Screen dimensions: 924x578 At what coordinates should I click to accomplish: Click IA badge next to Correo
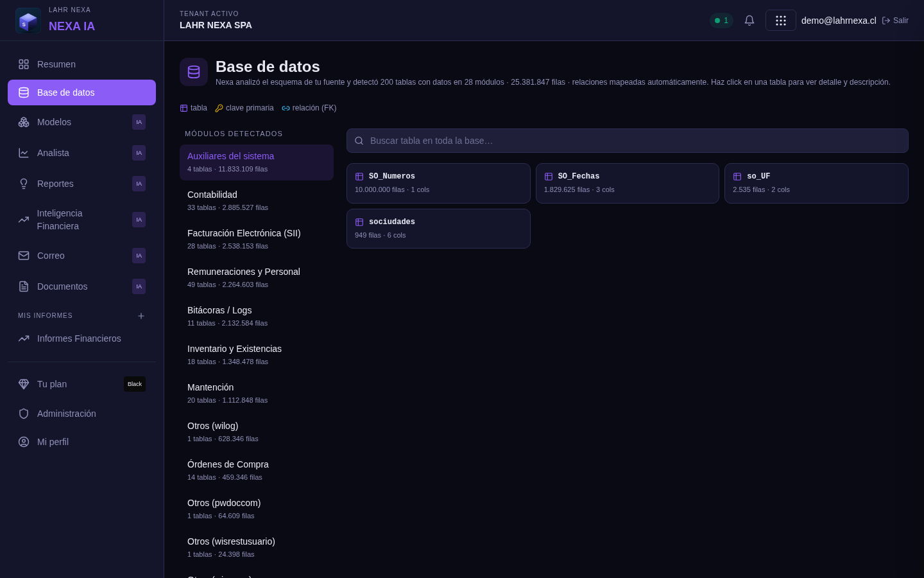pyautogui.click(x=139, y=256)
